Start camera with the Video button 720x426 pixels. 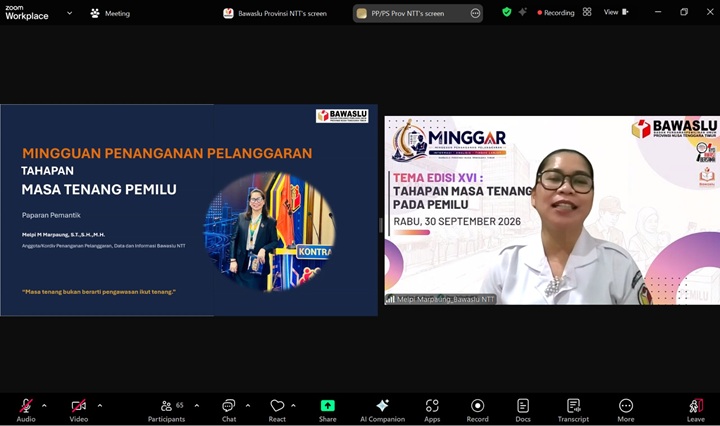coord(79,410)
